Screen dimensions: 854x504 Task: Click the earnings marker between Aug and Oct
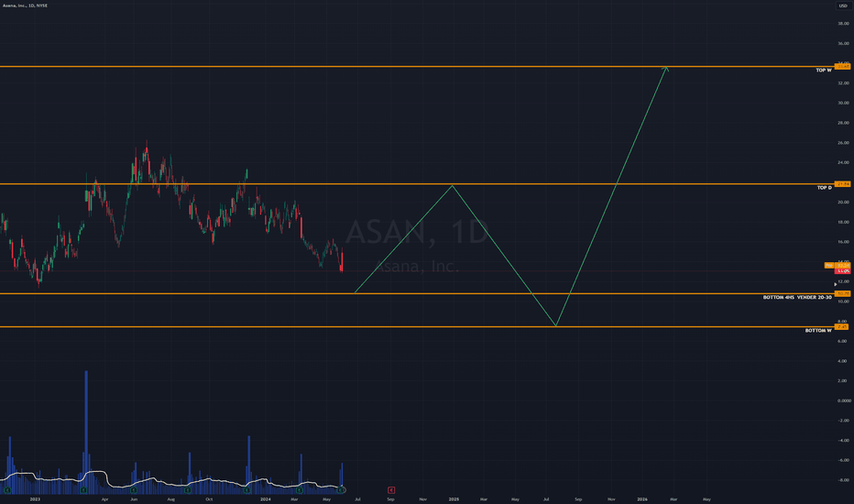(x=188, y=490)
